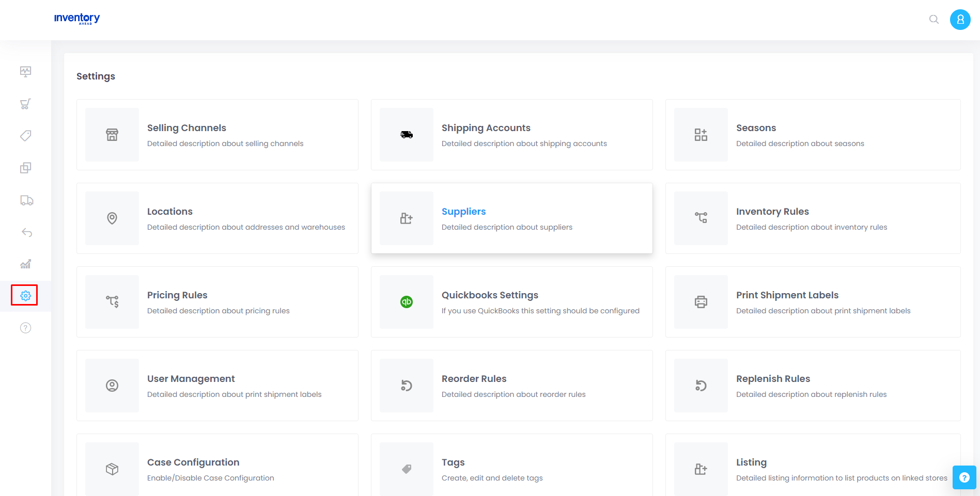Open the Listing settings title
This screenshot has width=980, height=496.
[751, 462]
